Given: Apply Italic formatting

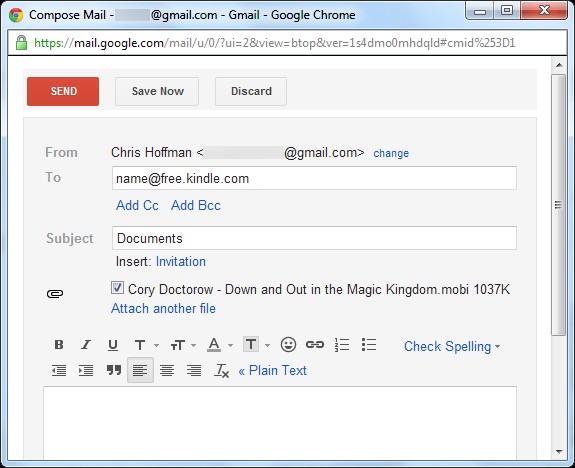Looking at the screenshot, I should coord(86,345).
